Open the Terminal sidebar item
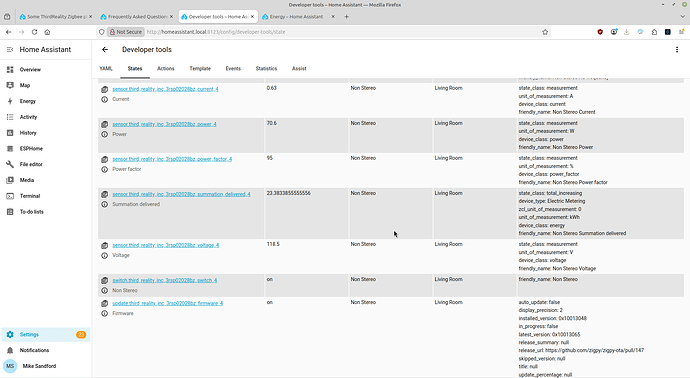 click(x=29, y=196)
